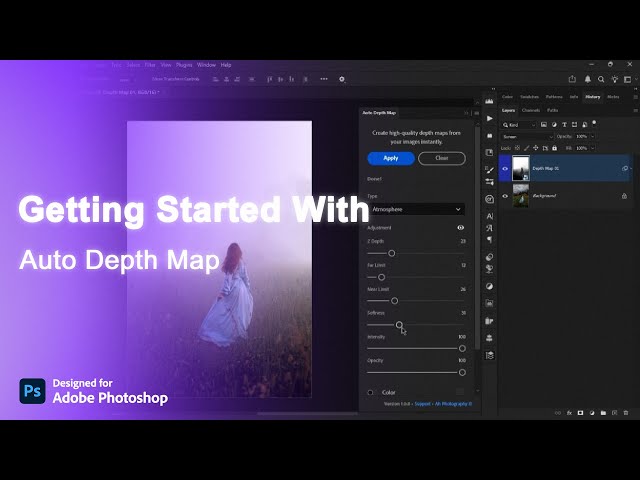
Task: Open the notifications bell icon
Action: (x=588, y=79)
